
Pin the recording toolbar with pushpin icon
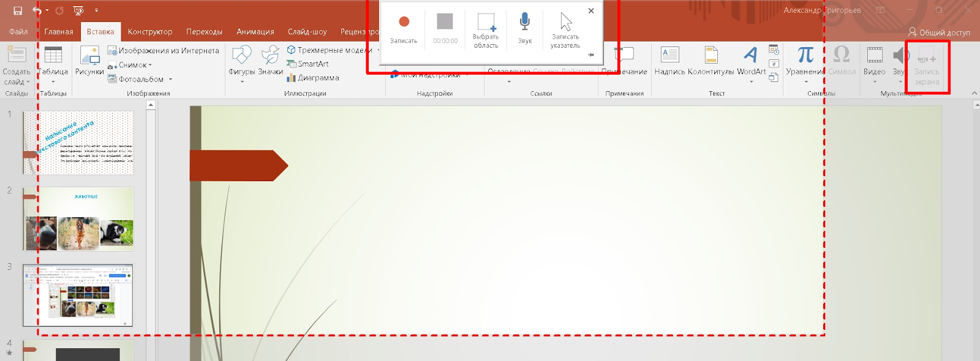(591, 55)
